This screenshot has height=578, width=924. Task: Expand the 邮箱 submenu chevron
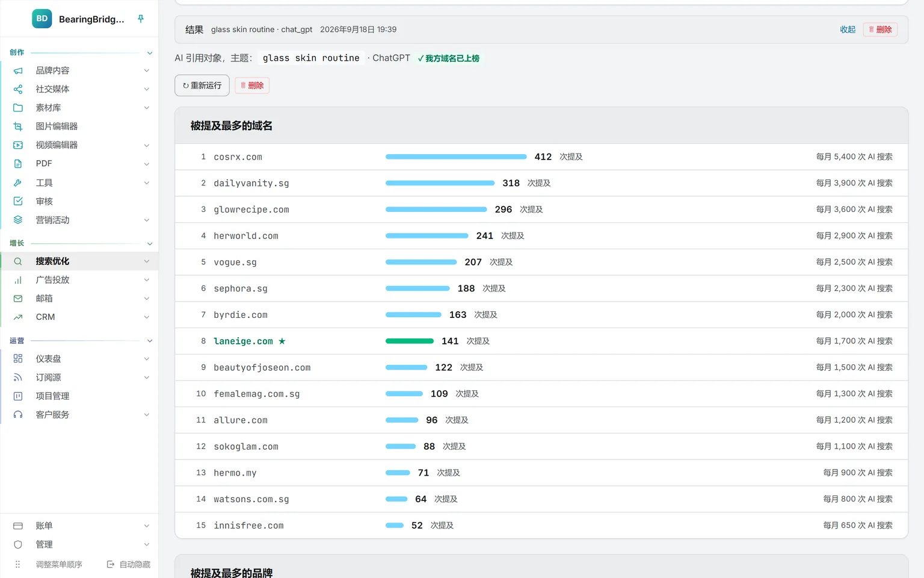146,299
